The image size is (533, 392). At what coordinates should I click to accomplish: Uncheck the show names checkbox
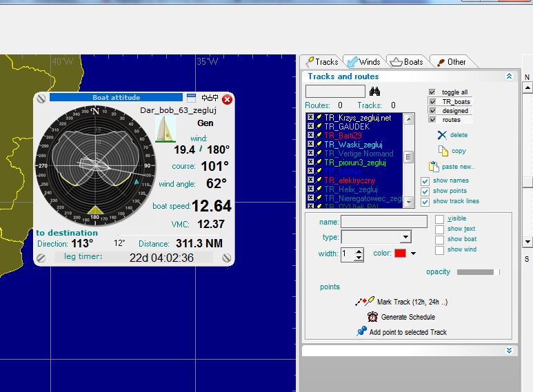(x=425, y=181)
